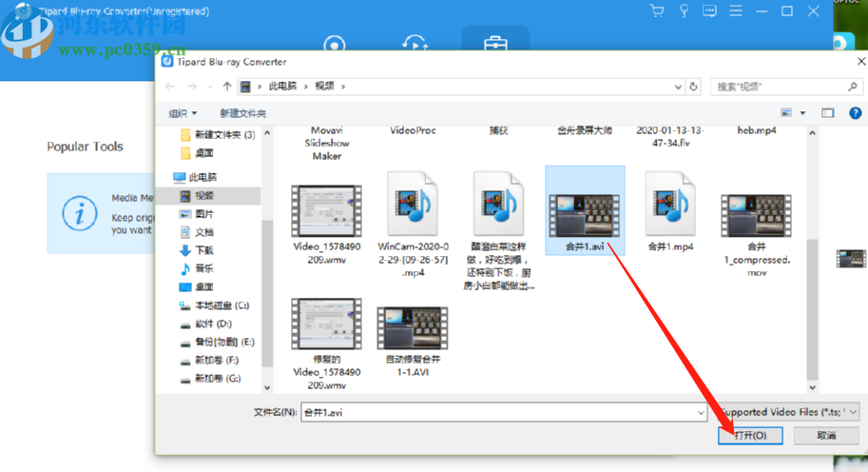Select the 金舟录屏大师 folder label
The image size is (868, 472).
(585, 130)
